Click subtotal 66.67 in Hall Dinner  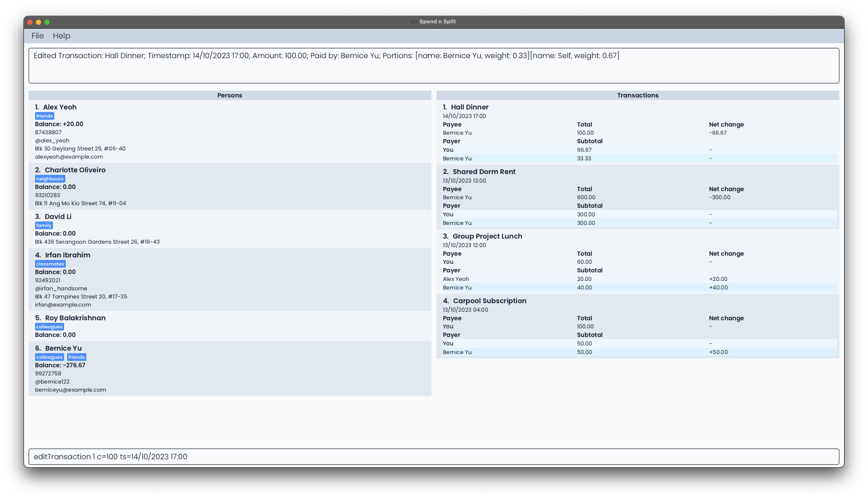(584, 150)
